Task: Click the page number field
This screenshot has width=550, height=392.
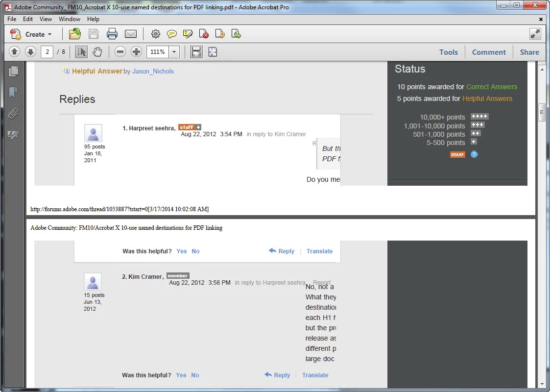Action: [47, 52]
